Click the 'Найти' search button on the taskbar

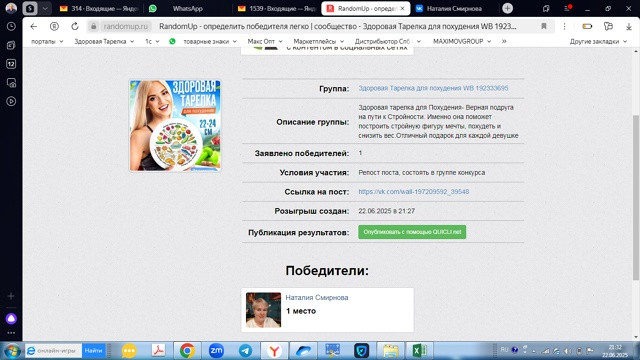(x=93, y=351)
